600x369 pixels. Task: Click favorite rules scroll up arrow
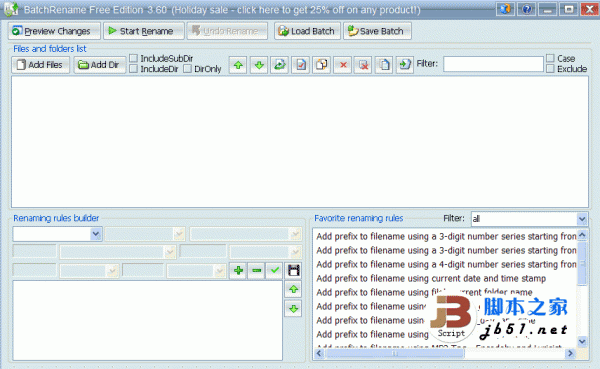click(x=582, y=235)
